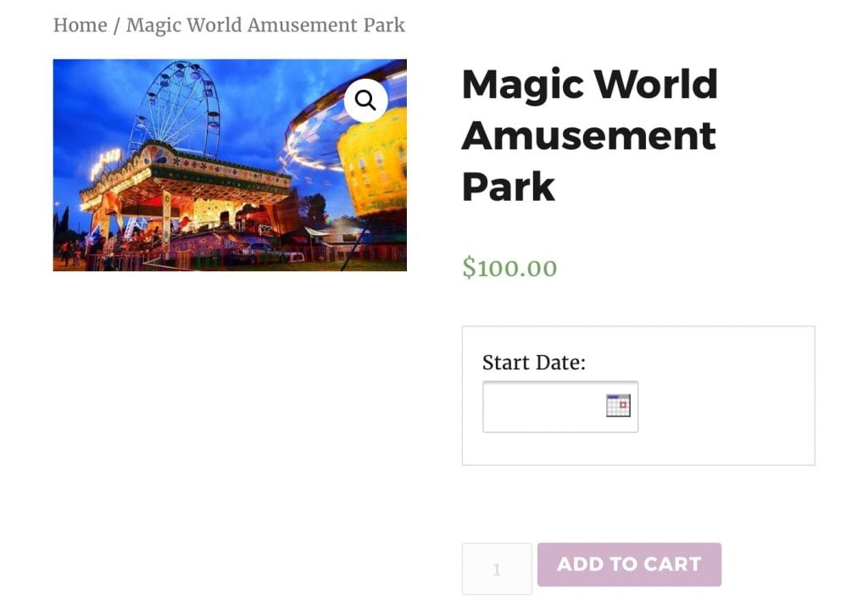Open the calendar date picker icon

pyautogui.click(x=618, y=405)
